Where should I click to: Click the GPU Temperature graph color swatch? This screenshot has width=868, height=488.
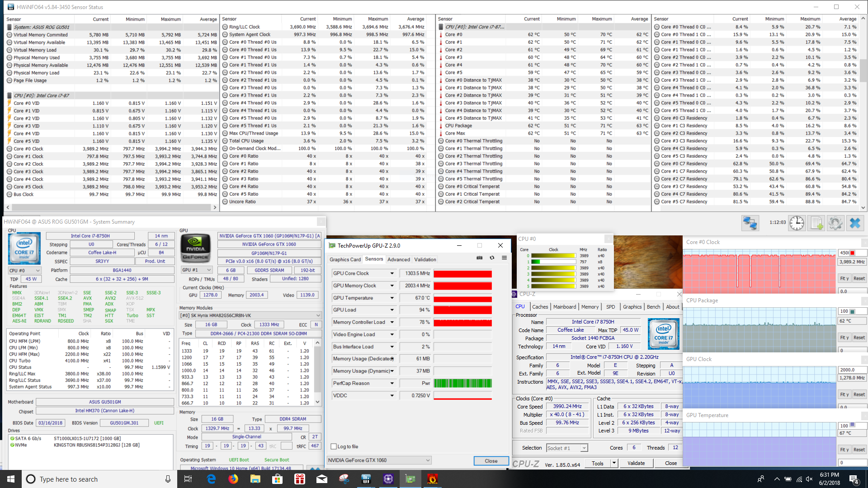(x=852, y=425)
